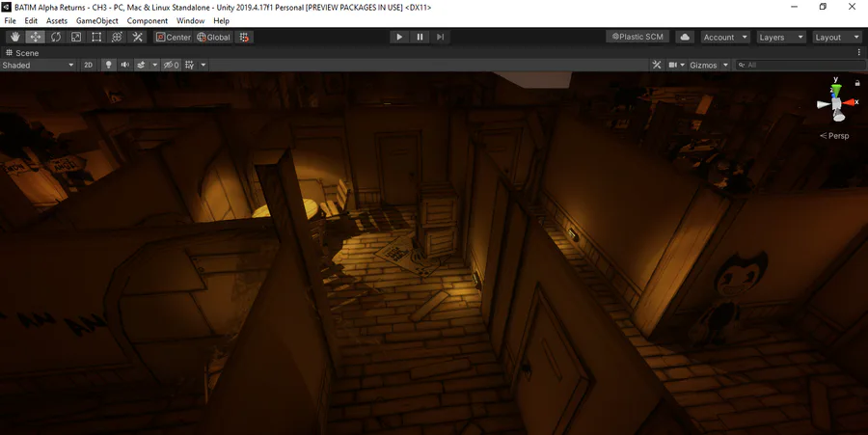The image size is (868, 435).
Task: Open Scene view component tools panel
Action: [657, 65]
